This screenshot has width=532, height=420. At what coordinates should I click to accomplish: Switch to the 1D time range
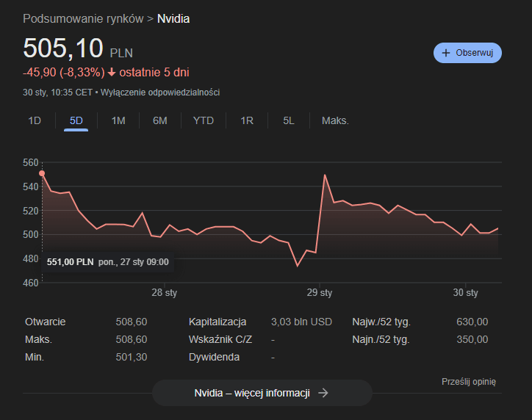[x=35, y=120]
